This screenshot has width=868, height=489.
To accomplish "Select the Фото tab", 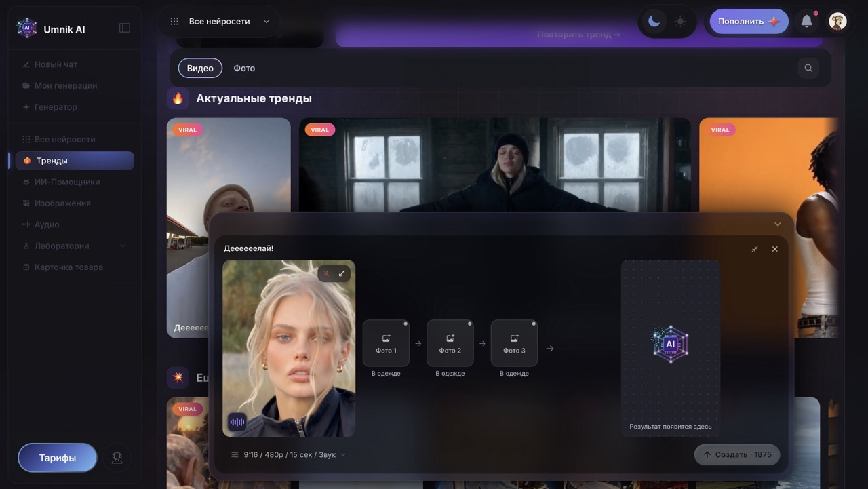I will pyautogui.click(x=244, y=68).
